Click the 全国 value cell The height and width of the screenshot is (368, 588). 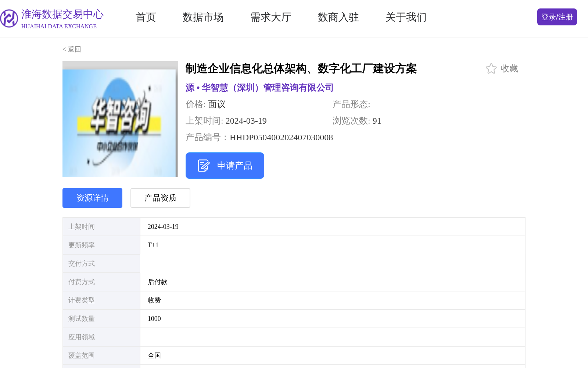(332, 355)
